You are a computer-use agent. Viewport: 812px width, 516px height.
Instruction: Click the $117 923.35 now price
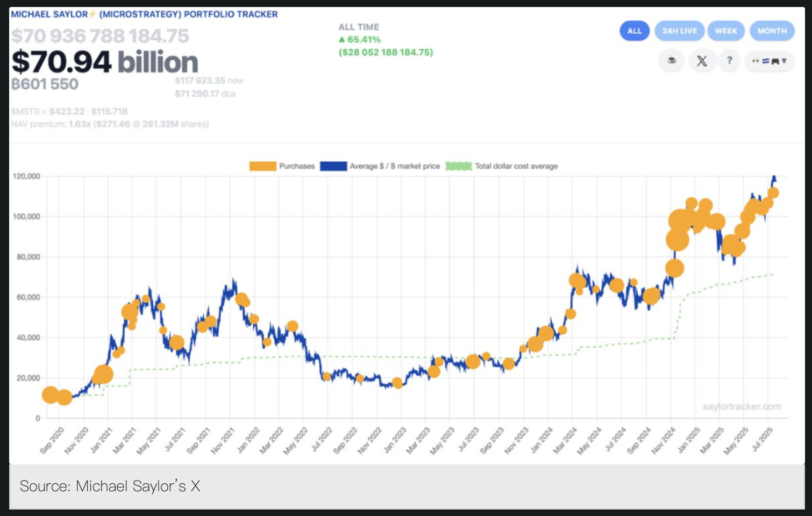tap(209, 81)
